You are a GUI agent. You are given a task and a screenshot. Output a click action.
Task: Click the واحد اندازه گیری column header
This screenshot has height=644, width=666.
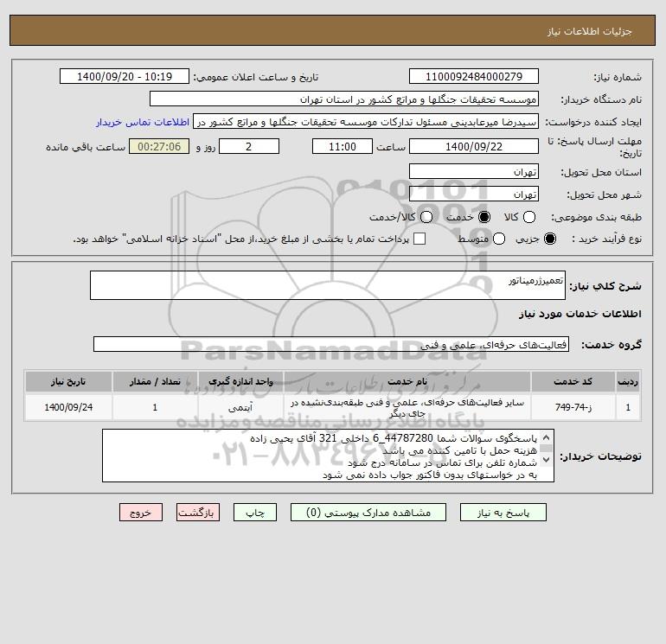tap(240, 381)
